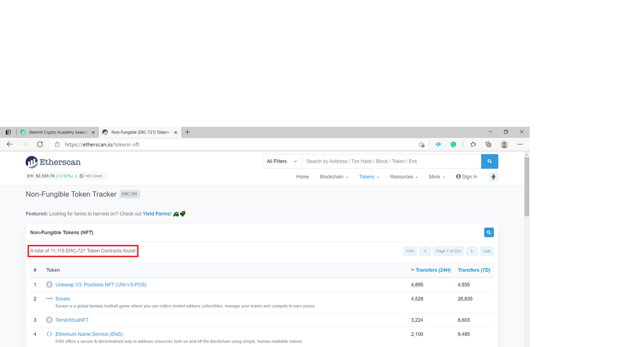Click the Last page button
Screen dimensions: 644x347
tap(487, 251)
